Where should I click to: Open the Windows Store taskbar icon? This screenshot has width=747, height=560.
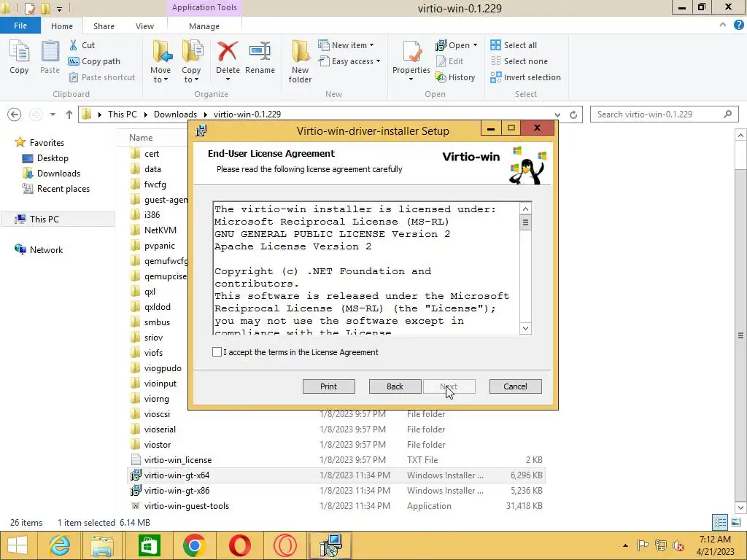(149, 545)
